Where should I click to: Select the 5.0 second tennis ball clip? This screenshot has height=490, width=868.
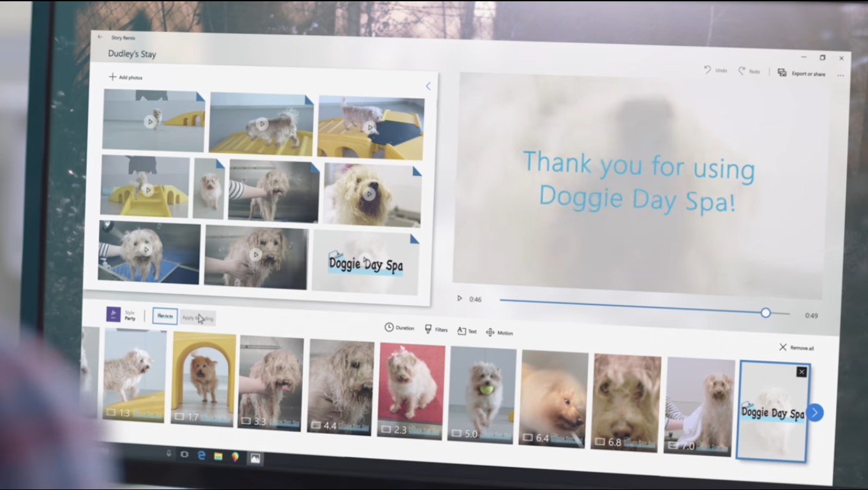click(481, 395)
